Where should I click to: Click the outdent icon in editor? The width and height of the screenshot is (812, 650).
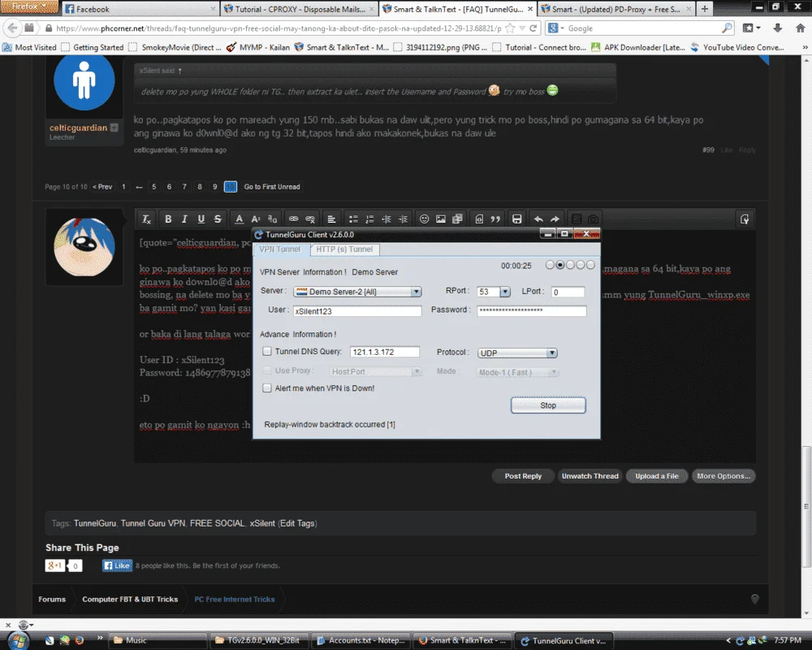click(x=387, y=219)
